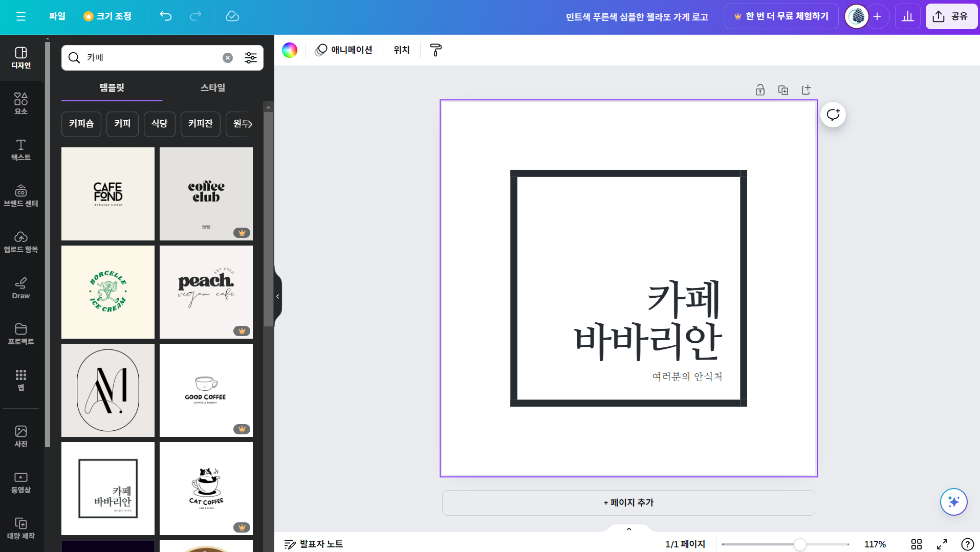Click the 공유 share button
Image resolution: width=980 pixels, height=552 pixels.
(951, 16)
